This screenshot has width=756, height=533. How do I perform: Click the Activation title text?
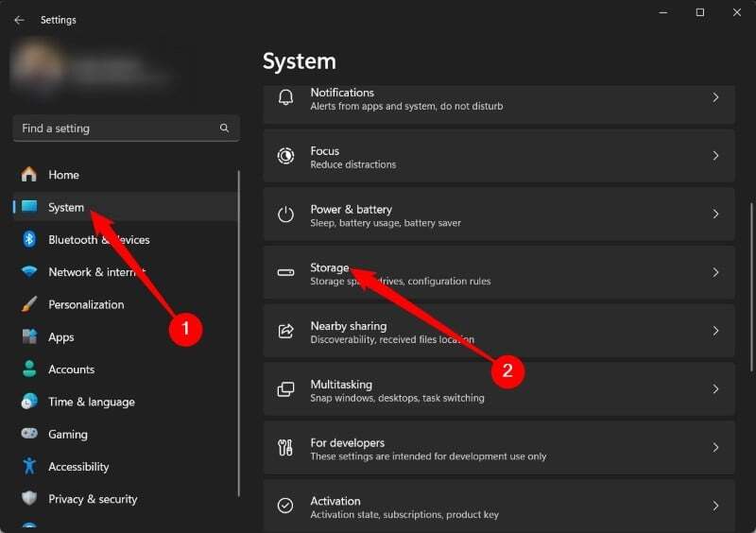tap(335, 501)
